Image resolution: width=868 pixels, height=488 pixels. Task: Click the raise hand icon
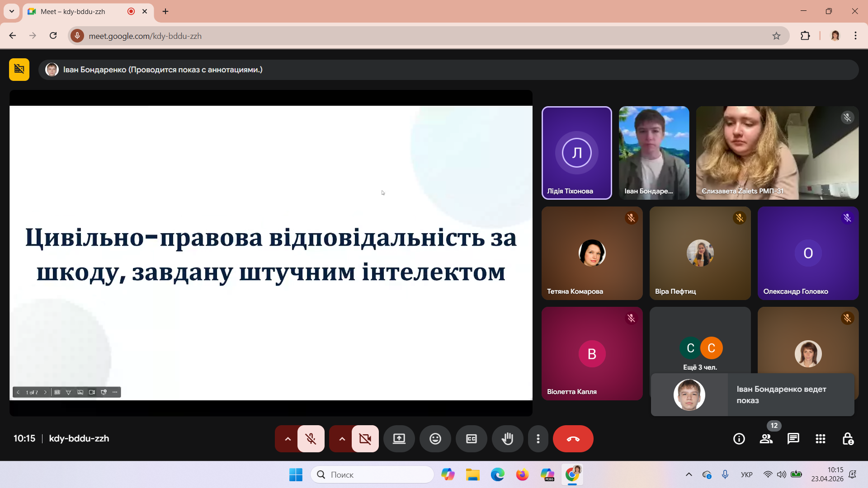point(507,439)
